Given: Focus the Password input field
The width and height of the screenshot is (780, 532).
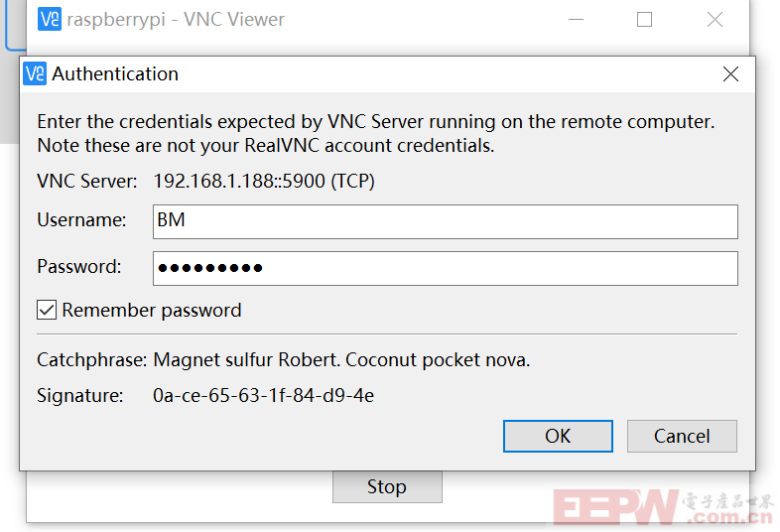Looking at the screenshot, I should [x=446, y=268].
